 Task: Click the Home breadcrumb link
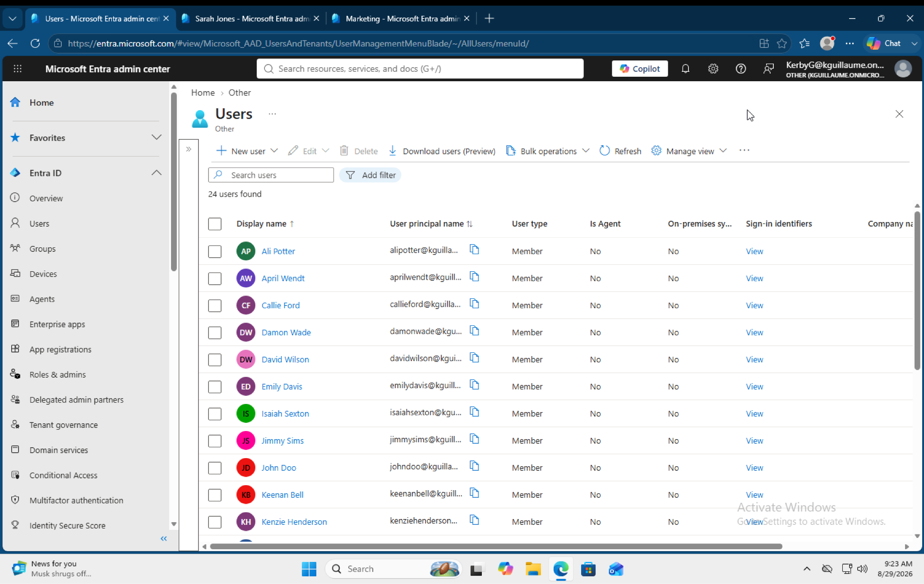click(203, 93)
